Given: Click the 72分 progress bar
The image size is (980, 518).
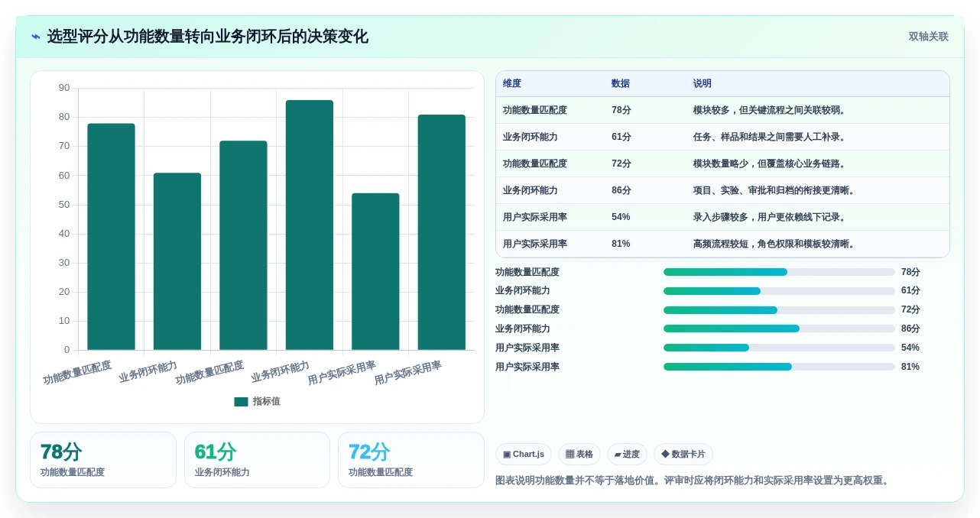Looking at the screenshot, I should click(x=779, y=310).
